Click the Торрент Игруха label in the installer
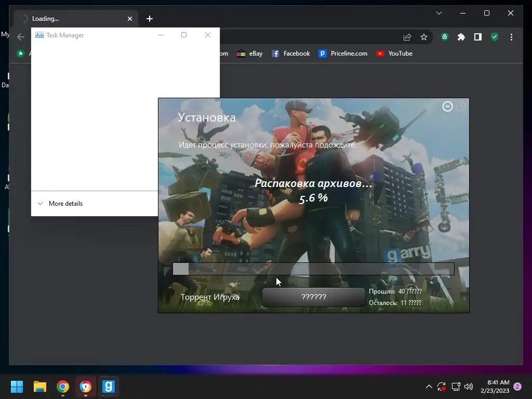The height and width of the screenshot is (399, 532). [210, 297]
